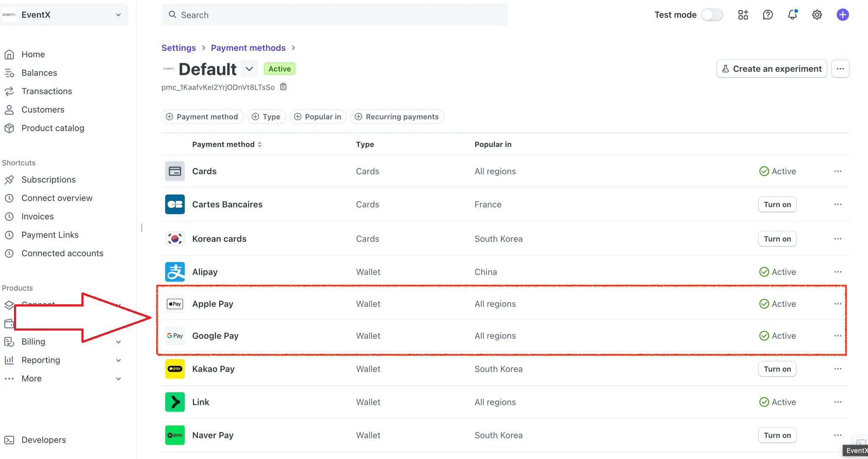Open more options for Kakao Pay row
Viewport: 868px width, 459px height.
pyautogui.click(x=837, y=369)
